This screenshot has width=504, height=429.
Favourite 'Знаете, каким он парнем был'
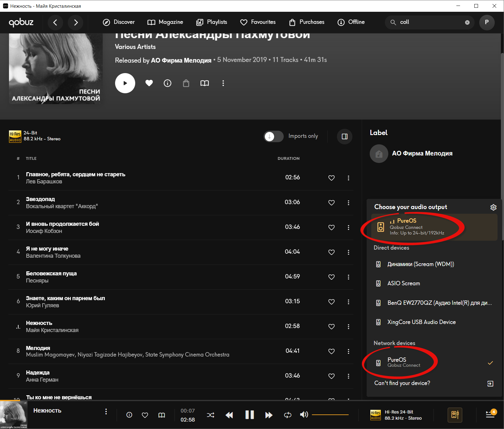tap(331, 302)
